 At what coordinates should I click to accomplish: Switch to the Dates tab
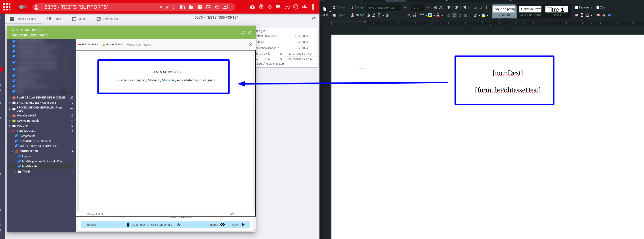79,19
